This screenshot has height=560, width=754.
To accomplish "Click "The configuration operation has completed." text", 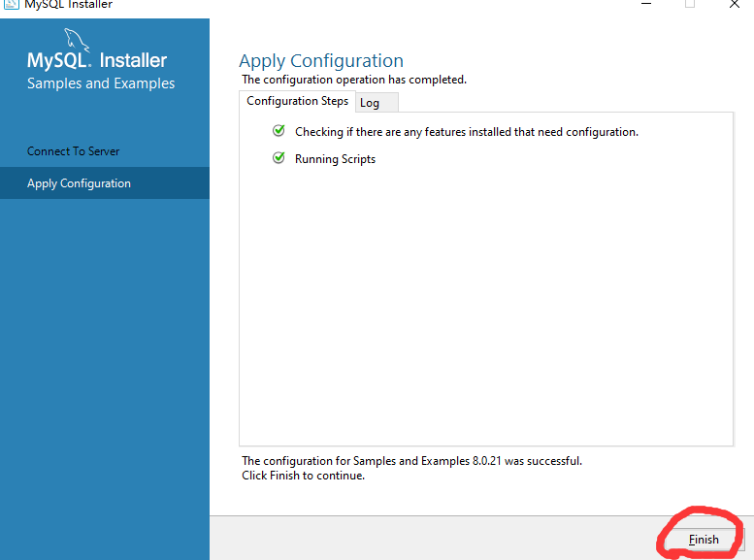I will click(x=354, y=80).
